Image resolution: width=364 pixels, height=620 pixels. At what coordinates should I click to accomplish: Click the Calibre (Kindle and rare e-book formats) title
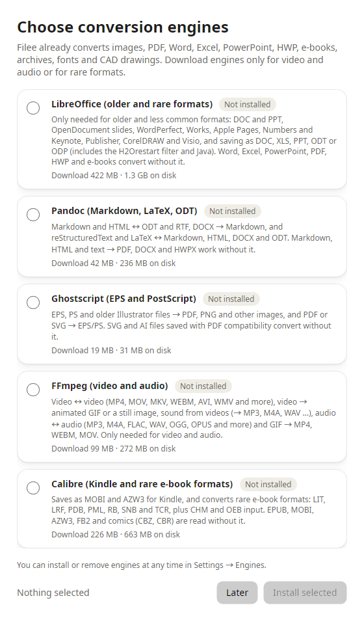point(142,484)
